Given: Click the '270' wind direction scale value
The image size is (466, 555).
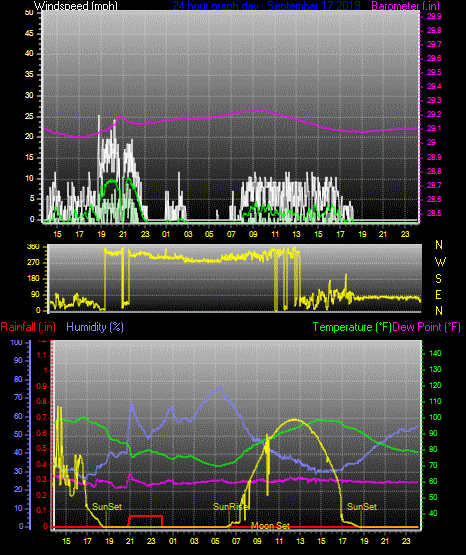Looking at the screenshot, I should click(x=33, y=263).
